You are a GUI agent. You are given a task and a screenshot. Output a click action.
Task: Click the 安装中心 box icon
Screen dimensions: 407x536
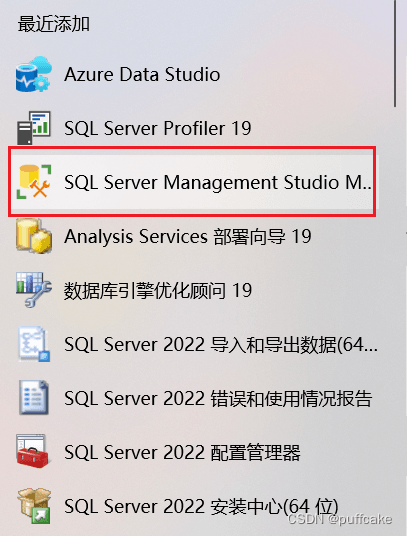click(34, 506)
